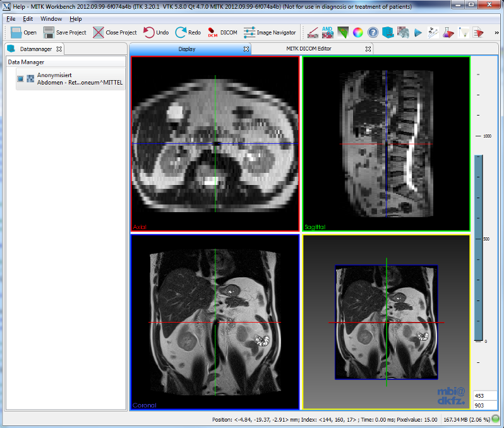
Task: Click the Position and Pixelvalue status text
Action: pyautogui.click(x=325, y=419)
